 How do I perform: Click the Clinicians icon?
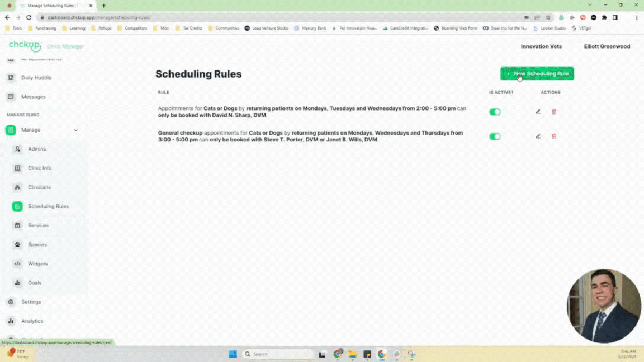17,187
